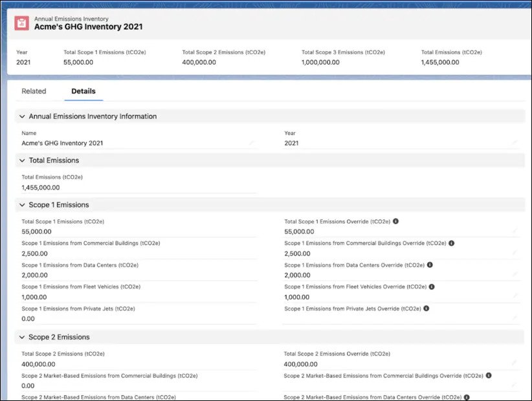Click Total Emissions section value 1,455,000.00
Screen dimensions: 532x401
point(41,188)
